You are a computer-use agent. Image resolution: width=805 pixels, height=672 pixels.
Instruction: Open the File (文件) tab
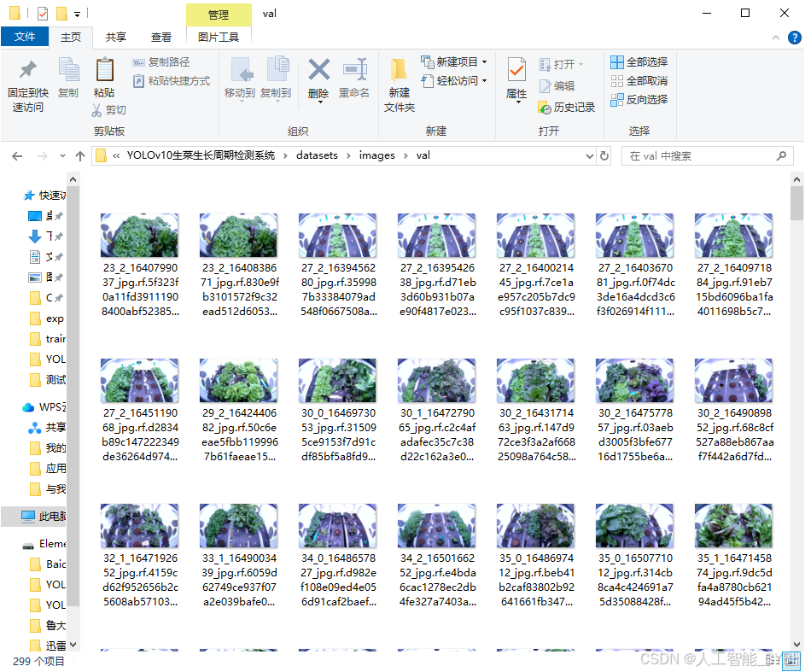[x=25, y=37]
